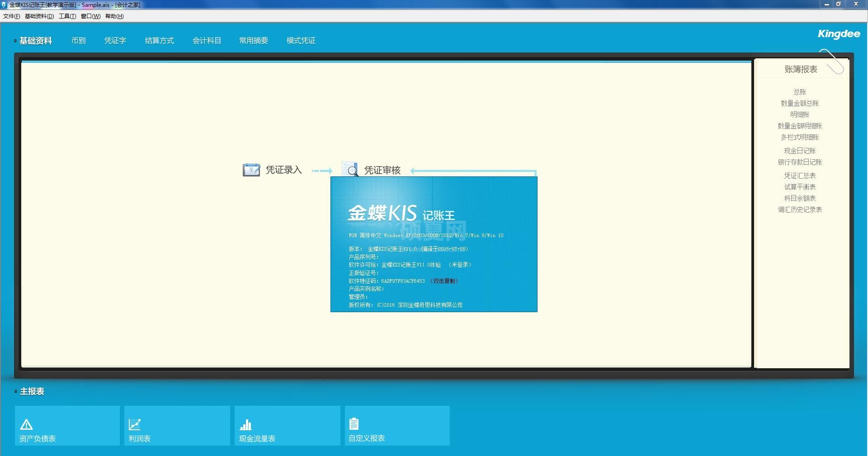Open the 银行存款日记账 bank journal
Screen dimensions: 868x456
[x=800, y=162]
